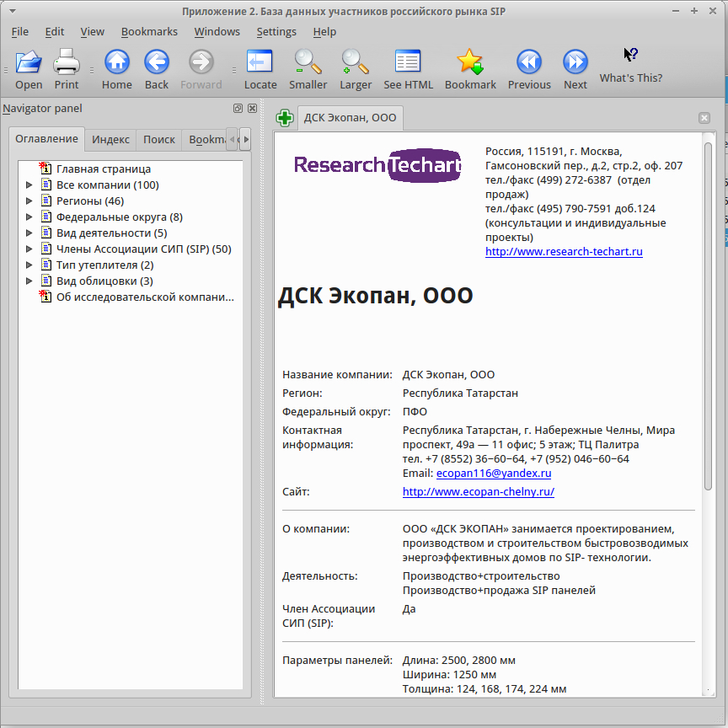728x728 pixels.
Task: Click the Об исследовательской компании page icon
Action: coord(45,297)
